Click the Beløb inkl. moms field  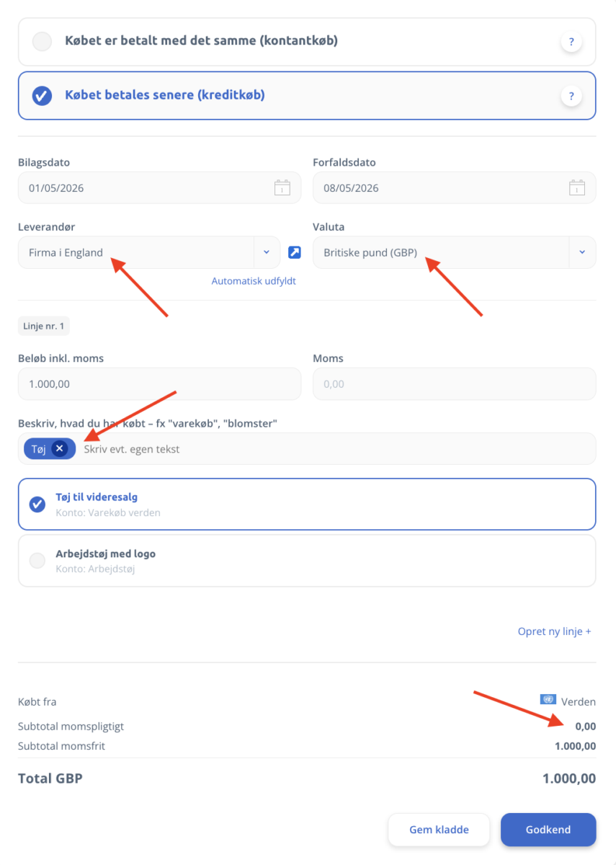159,384
